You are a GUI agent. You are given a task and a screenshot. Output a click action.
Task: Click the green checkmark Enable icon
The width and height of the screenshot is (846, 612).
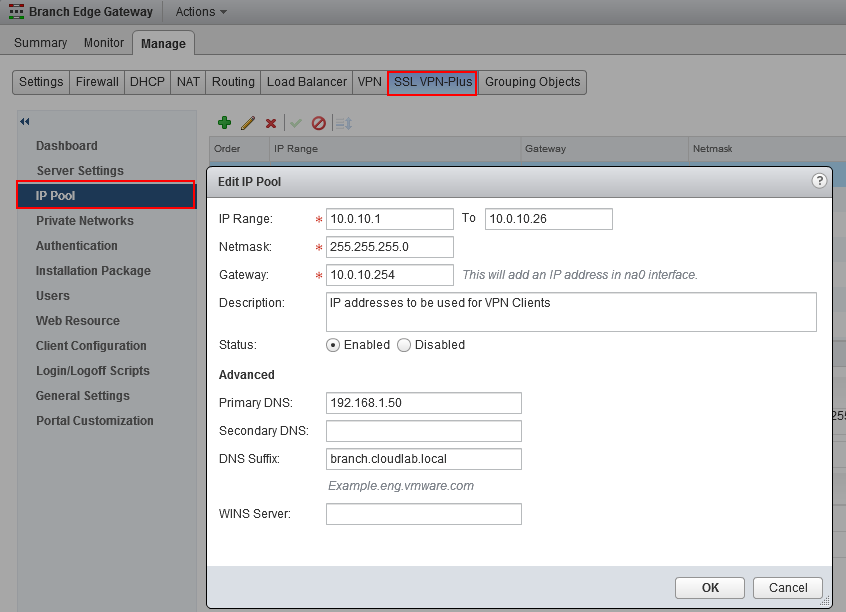(296, 124)
